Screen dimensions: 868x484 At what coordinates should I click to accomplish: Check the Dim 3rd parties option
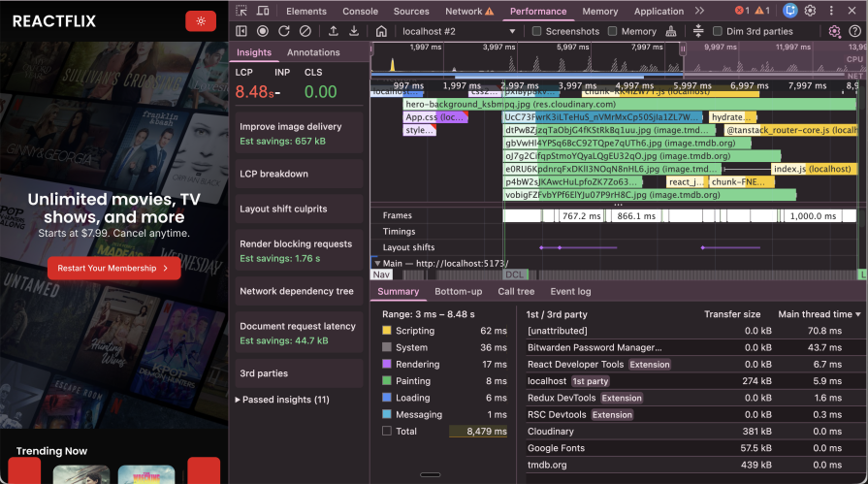(717, 31)
